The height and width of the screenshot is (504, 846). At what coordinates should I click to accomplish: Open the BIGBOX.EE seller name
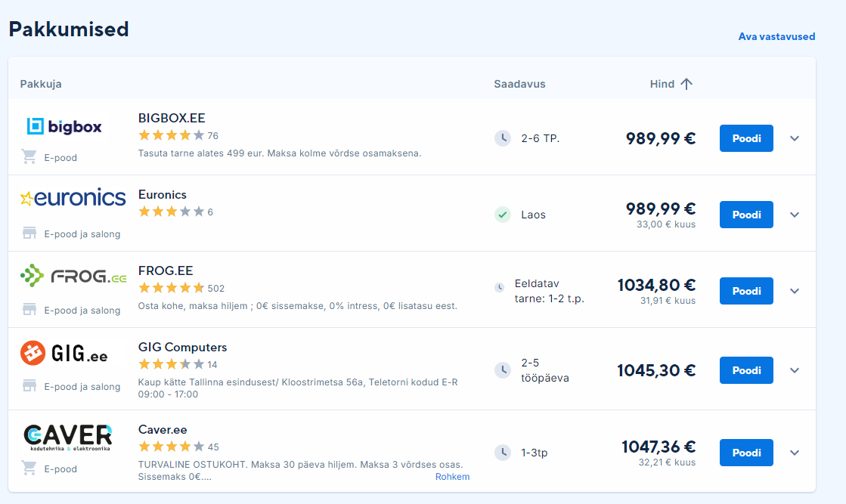tap(172, 118)
